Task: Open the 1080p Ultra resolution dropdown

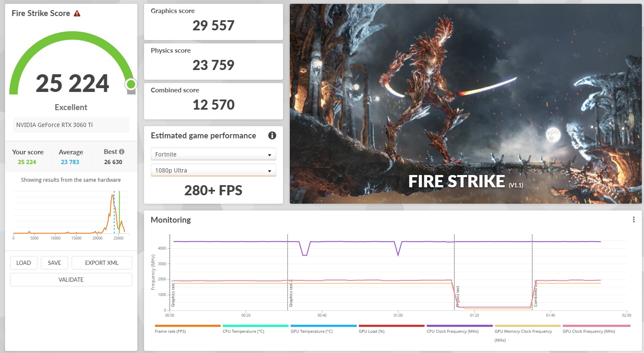Action: click(x=213, y=170)
